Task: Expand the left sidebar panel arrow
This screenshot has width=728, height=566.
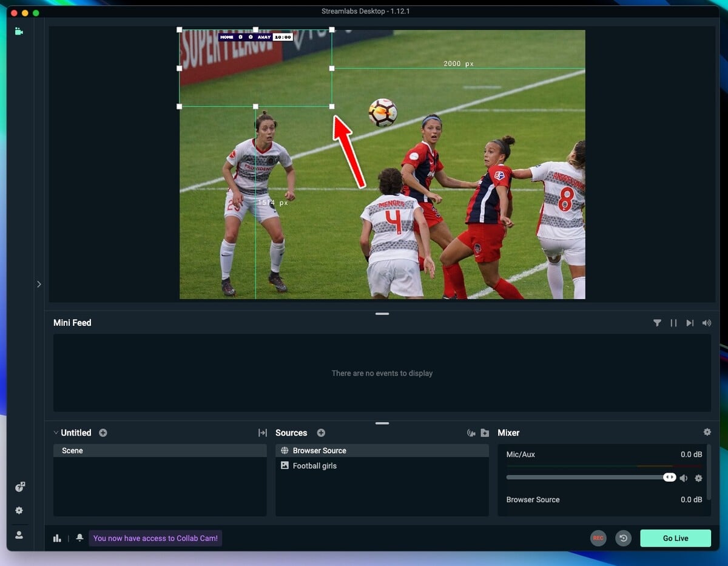Action: click(x=39, y=283)
